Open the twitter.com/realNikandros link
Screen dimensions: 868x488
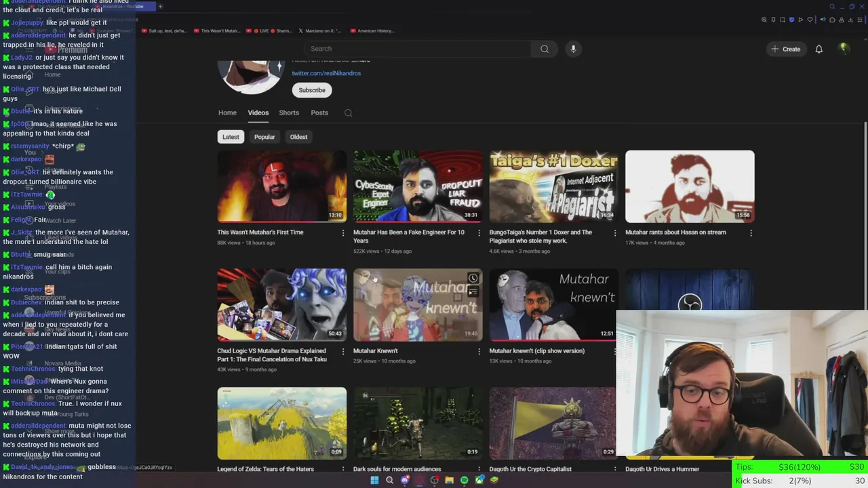coord(326,73)
